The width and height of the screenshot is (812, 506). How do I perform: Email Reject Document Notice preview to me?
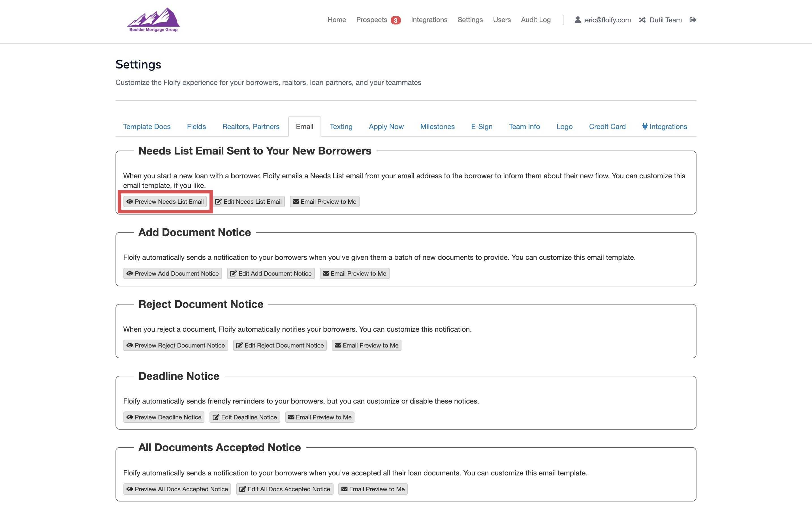[367, 345]
